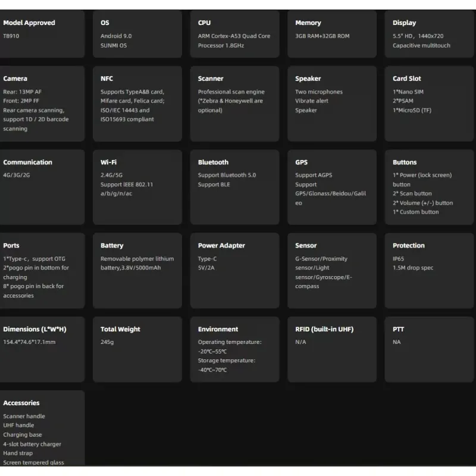The width and height of the screenshot is (476, 476).
Task: Select the Accessories list card
Action: pos(42,428)
